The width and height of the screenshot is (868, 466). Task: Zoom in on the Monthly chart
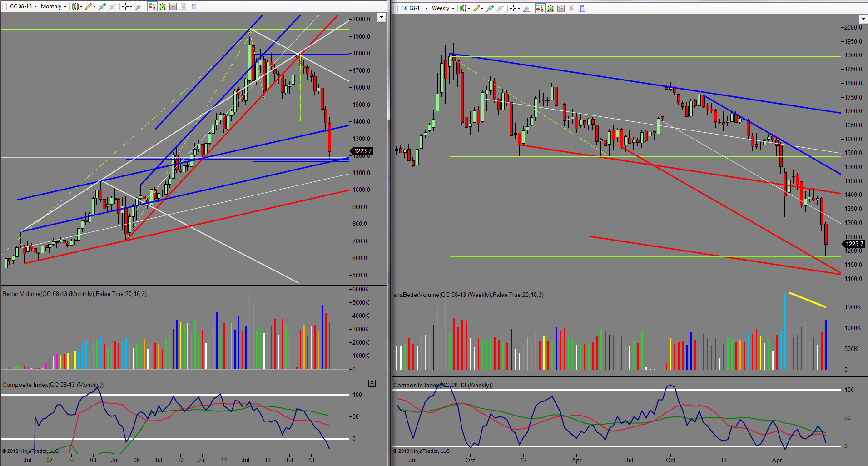pos(102,6)
